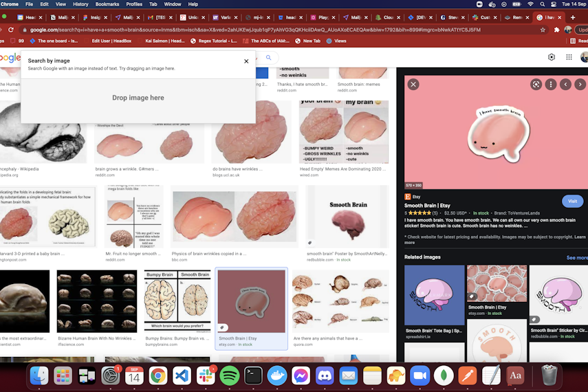This screenshot has height=392, width=588.
Task: Open the Window menu
Action: pyautogui.click(x=173, y=4)
